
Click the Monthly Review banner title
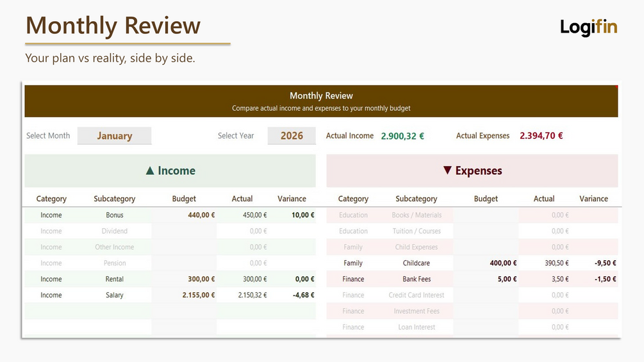(x=321, y=95)
